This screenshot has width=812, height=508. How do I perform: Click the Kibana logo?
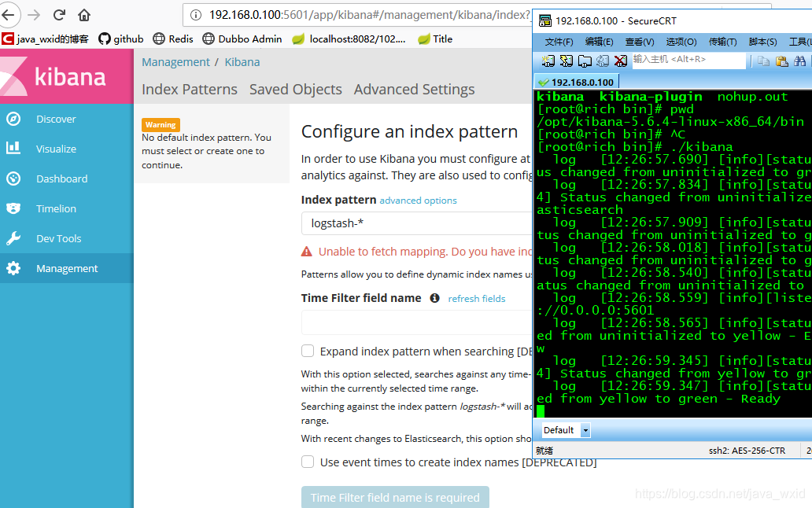(67, 76)
